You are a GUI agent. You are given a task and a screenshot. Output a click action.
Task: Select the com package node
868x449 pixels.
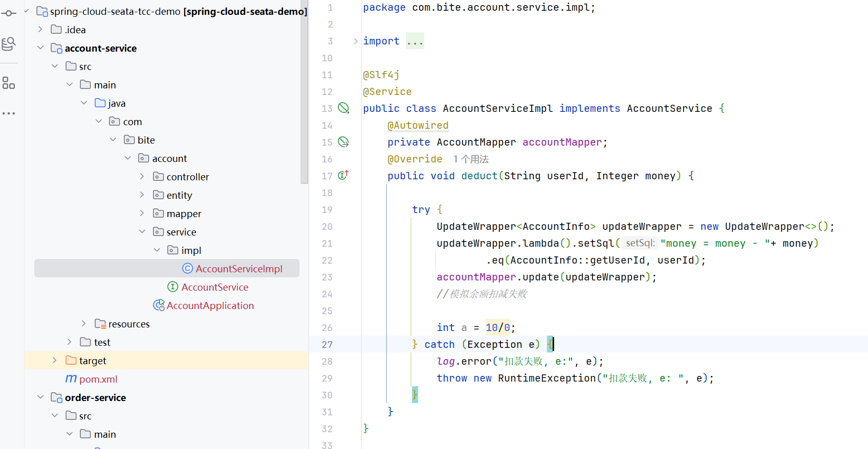[132, 122]
